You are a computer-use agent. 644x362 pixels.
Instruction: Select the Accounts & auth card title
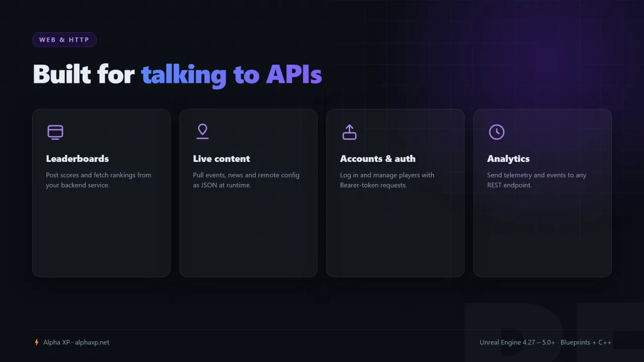point(378,159)
